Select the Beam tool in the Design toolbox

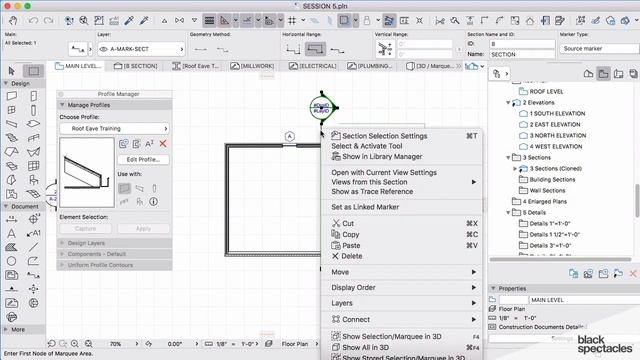pyautogui.click(x=11, y=124)
